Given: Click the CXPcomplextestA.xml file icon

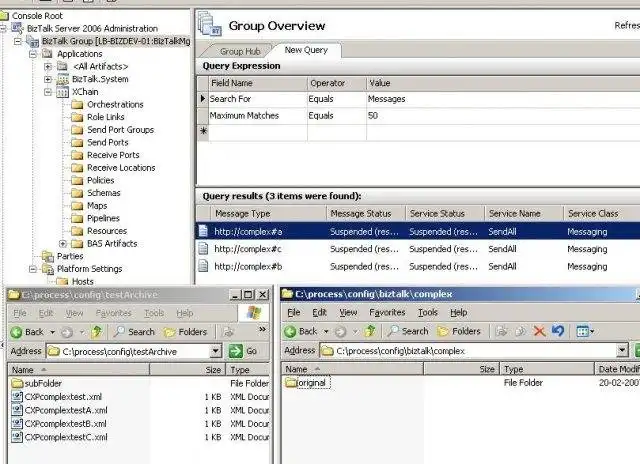Looking at the screenshot, I should pyautogui.click(x=17, y=410).
